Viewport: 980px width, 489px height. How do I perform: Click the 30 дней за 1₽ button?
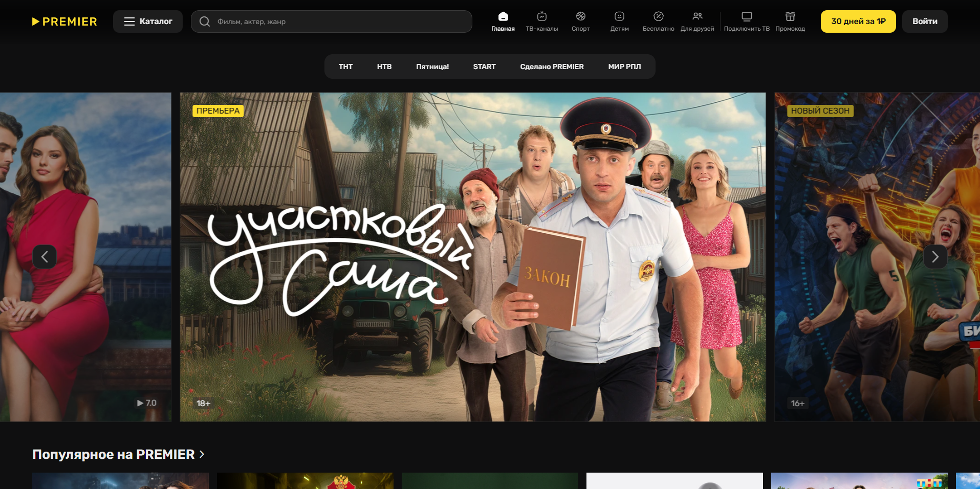pyautogui.click(x=858, y=21)
